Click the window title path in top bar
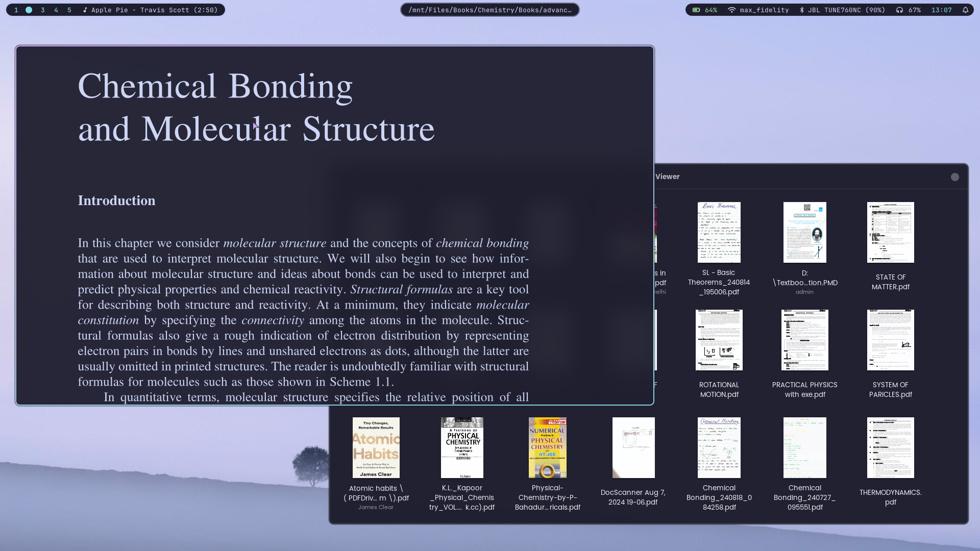 coord(489,10)
